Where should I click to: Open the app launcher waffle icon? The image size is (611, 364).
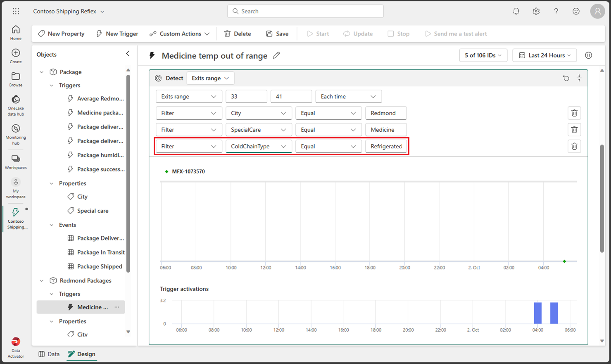(x=16, y=11)
